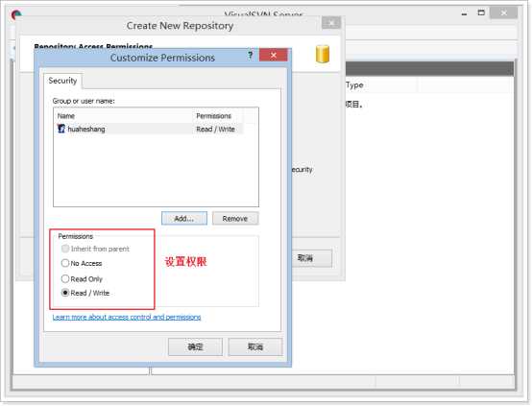Confirm permissions with the 确定 button
The width and height of the screenshot is (532, 406).
(195, 346)
